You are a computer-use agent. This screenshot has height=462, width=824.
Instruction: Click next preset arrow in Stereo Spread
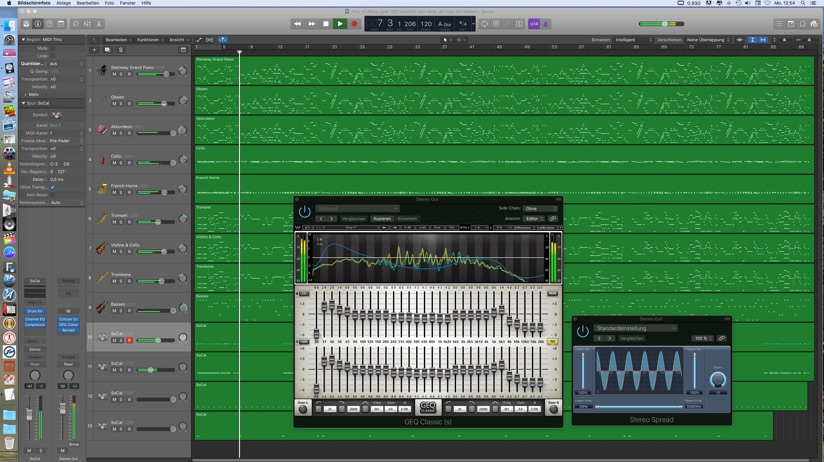coord(610,338)
